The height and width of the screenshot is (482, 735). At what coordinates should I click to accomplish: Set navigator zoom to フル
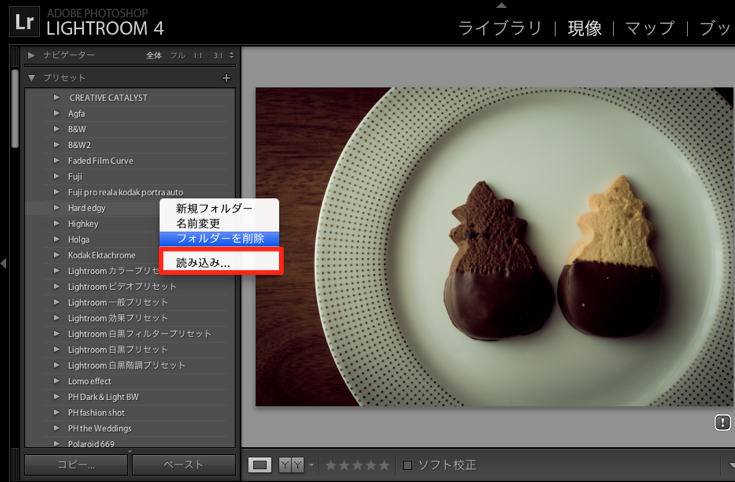pyautogui.click(x=178, y=55)
